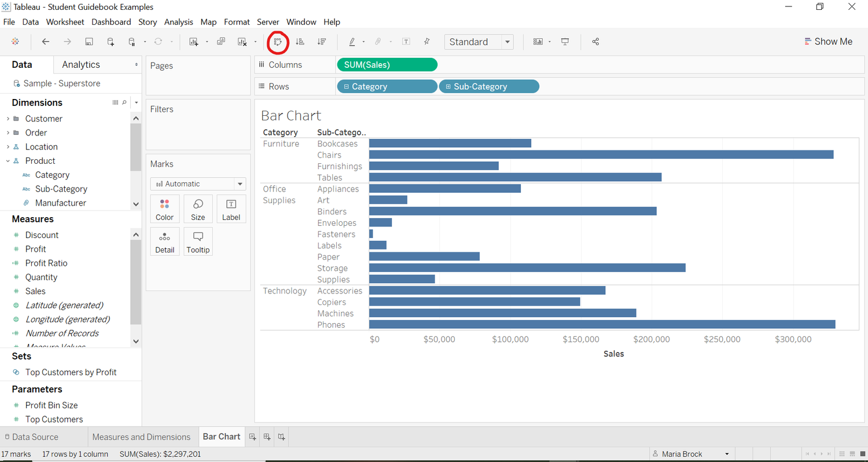868x462 pixels.
Task: Click the Data Source tab button
Action: [x=31, y=437]
